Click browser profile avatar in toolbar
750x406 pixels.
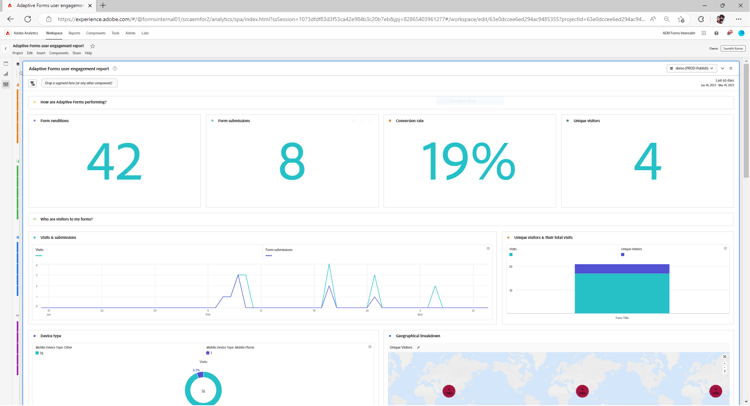pyautogui.click(x=720, y=19)
